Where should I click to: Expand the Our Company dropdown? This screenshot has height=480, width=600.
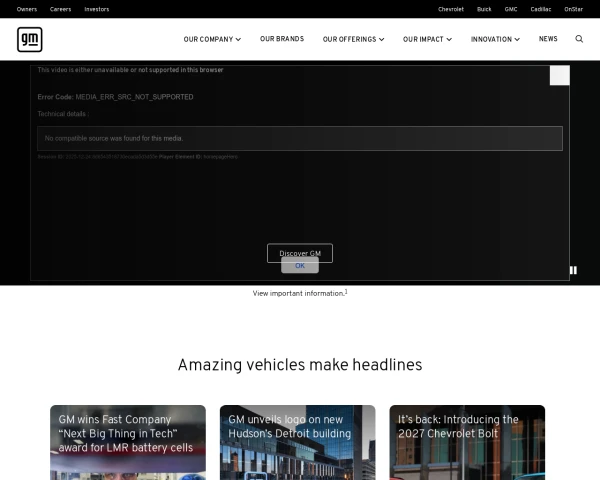point(212,39)
